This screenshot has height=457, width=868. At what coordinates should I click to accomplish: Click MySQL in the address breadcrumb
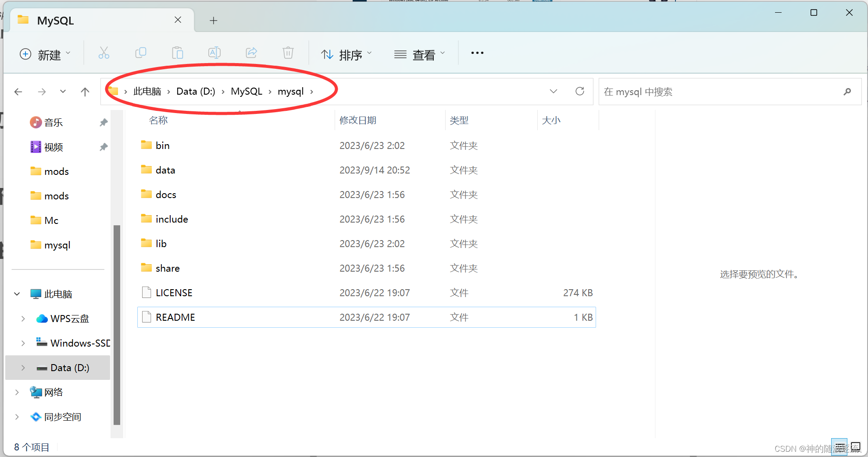click(x=246, y=91)
